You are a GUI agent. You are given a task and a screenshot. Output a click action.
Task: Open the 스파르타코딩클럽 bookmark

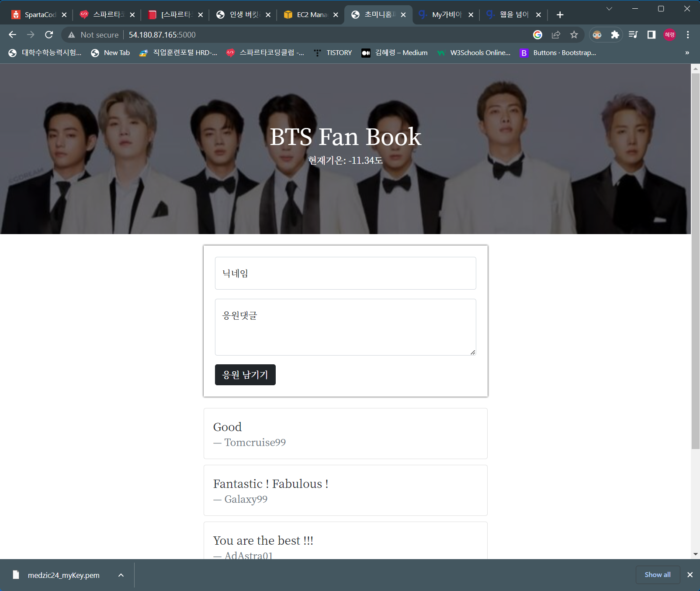(265, 53)
